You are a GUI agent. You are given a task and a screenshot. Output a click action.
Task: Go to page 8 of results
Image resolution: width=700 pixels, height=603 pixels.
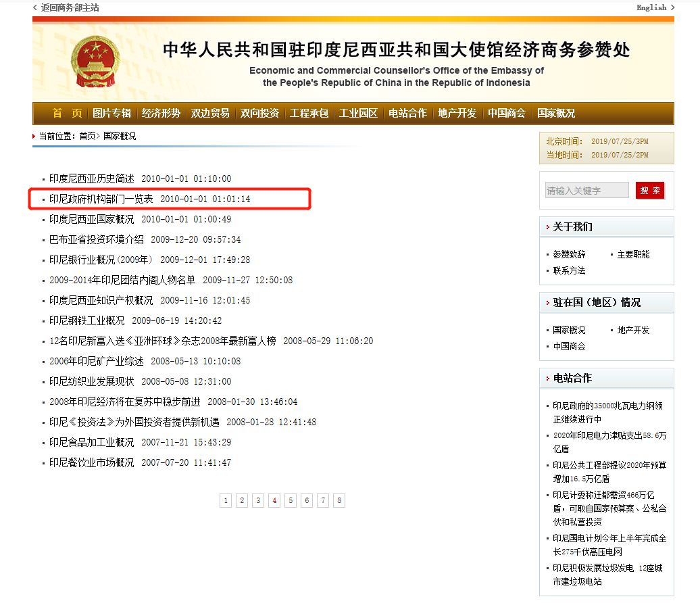[x=339, y=500]
